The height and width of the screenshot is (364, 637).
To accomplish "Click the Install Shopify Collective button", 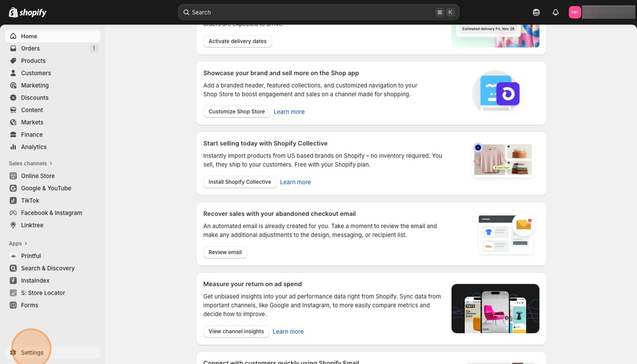I will [239, 181].
